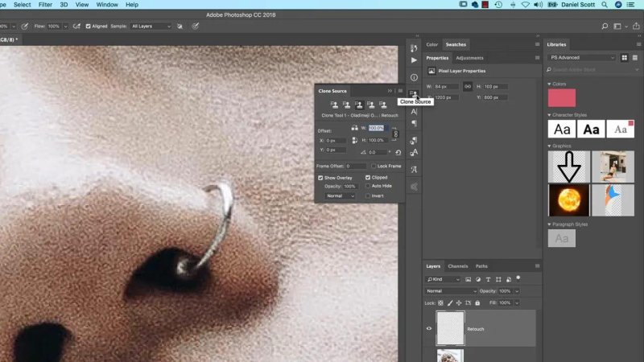Open PS Advanced library dropdown
This screenshot has width=644, height=362.
582,57
